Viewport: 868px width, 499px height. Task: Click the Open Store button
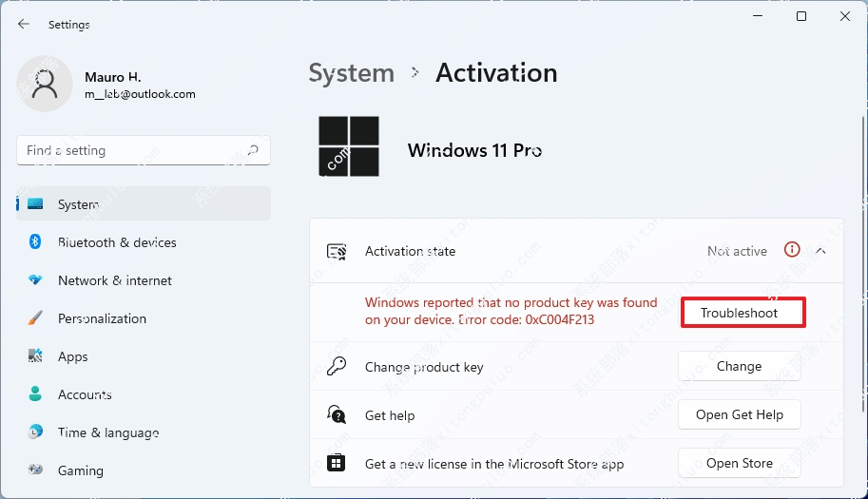pyautogui.click(x=739, y=464)
